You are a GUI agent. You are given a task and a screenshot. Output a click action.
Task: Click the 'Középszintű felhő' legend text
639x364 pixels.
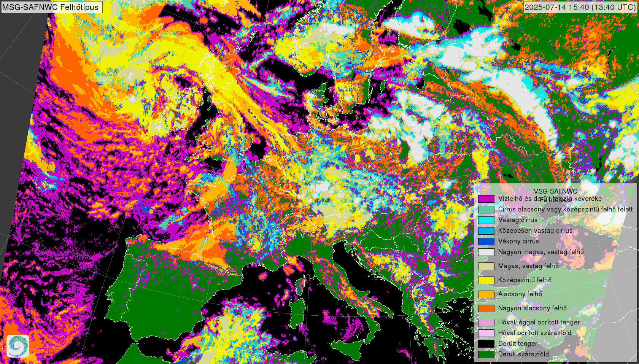525,280
